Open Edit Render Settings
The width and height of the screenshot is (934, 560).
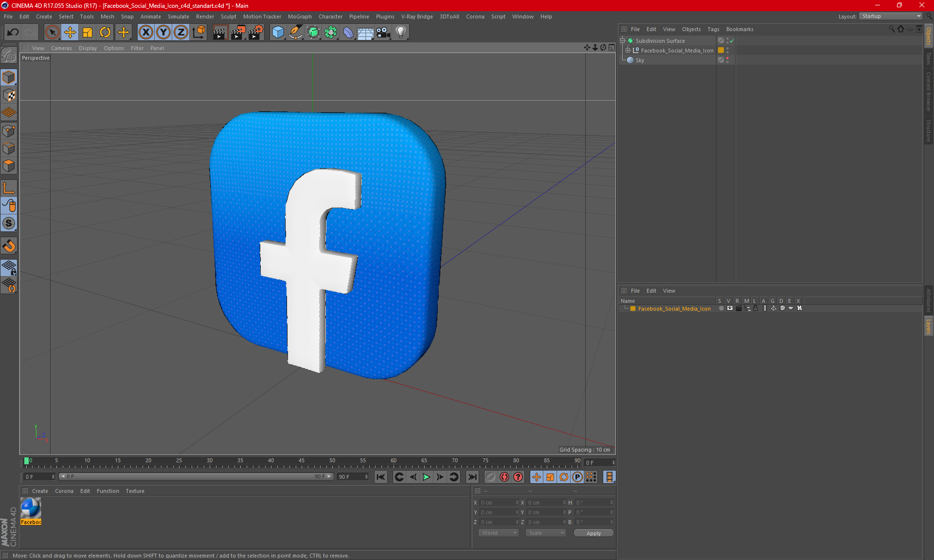[x=256, y=32]
